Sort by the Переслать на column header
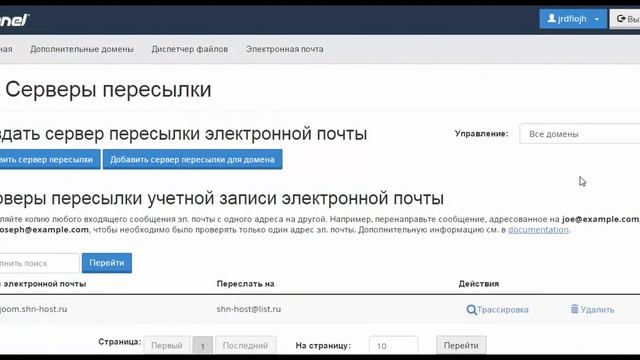The height and width of the screenshot is (360, 640). [245, 284]
